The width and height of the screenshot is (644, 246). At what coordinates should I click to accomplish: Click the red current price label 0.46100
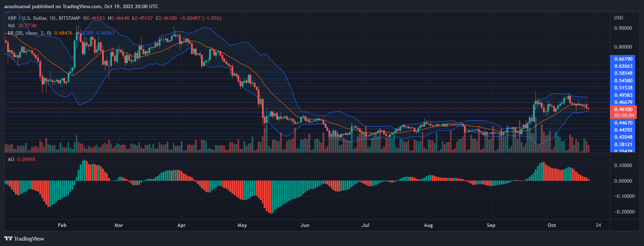click(x=623, y=109)
